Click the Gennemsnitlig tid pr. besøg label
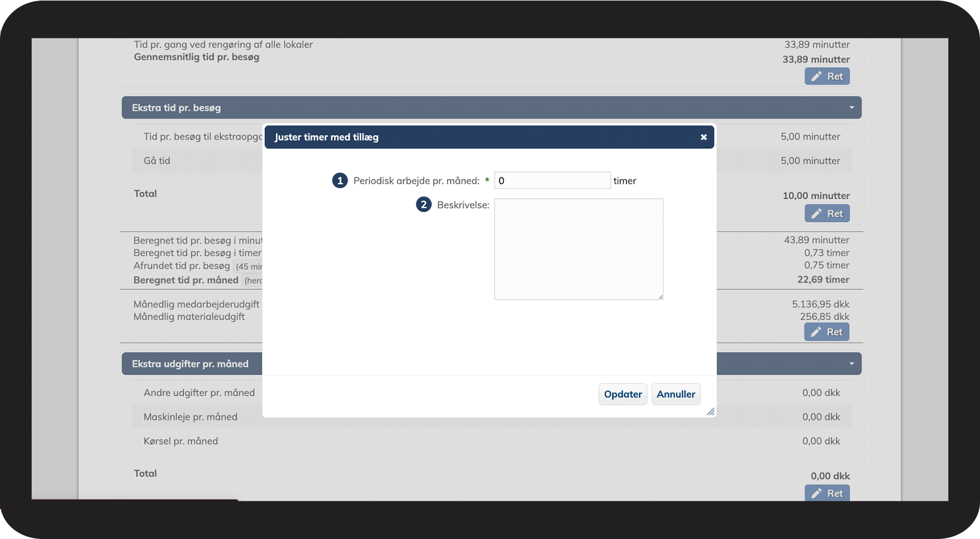 [196, 57]
